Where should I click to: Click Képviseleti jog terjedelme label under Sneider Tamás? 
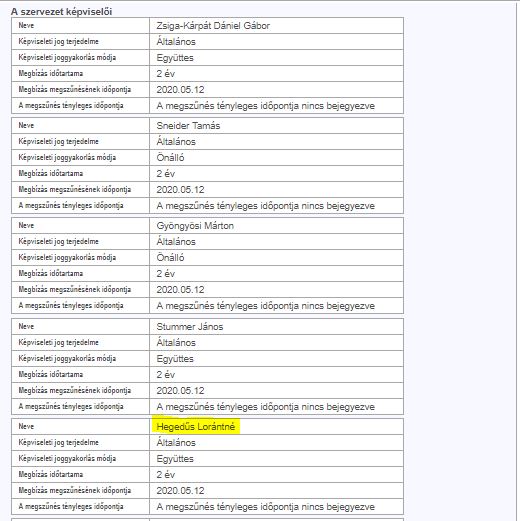click(58, 141)
